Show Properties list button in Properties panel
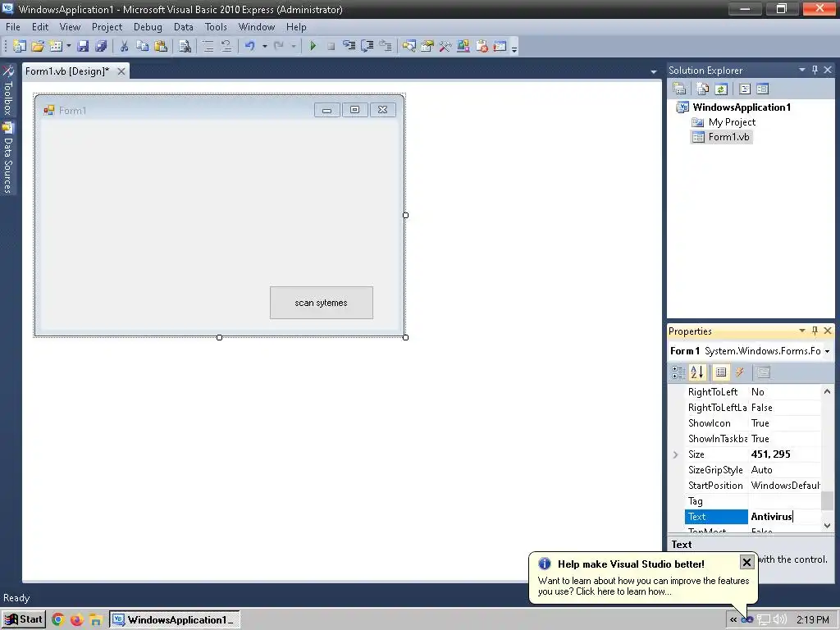Viewport: 840px width, 630px height. [x=721, y=372]
